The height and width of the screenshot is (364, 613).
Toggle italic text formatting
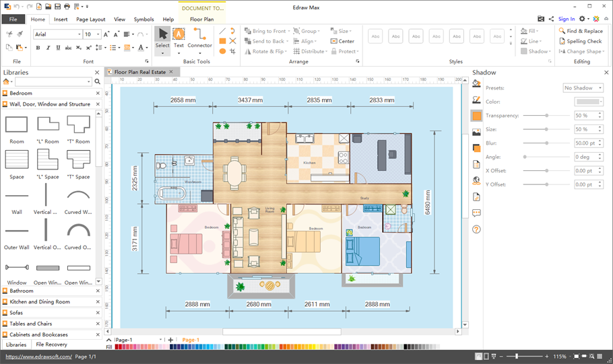pyautogui.click(x=48, y=48)
